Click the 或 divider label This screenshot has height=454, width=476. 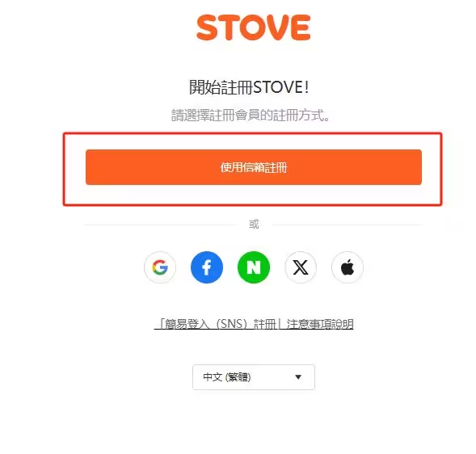254,225
